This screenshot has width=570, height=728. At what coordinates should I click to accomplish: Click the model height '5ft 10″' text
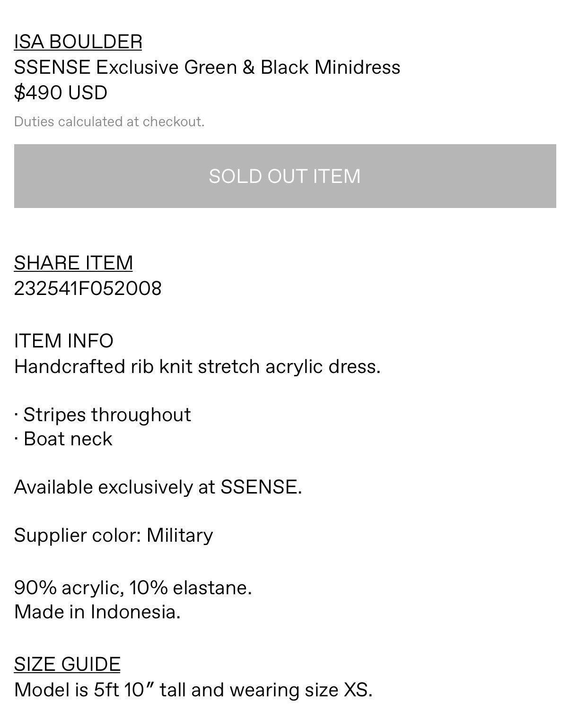tap(124, 690)
